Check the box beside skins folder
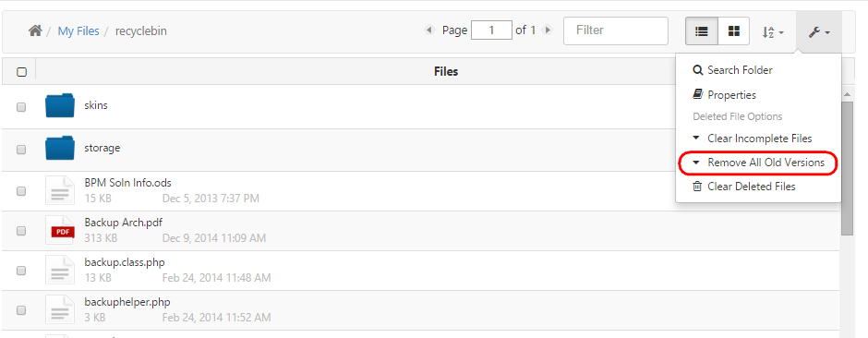Image resolution: width=868 pixels, height=338 pixels. coord(21,107)
